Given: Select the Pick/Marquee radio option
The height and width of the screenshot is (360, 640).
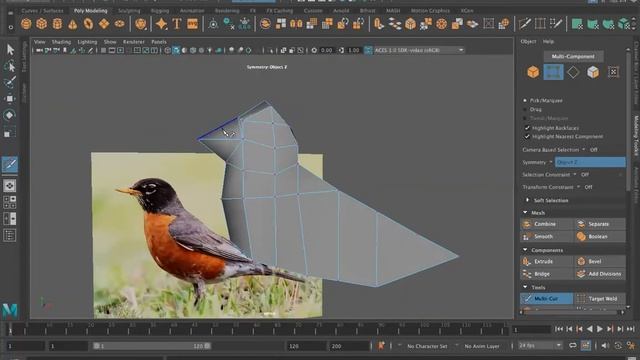Looking at the screenshot, I should pos(525,100).
